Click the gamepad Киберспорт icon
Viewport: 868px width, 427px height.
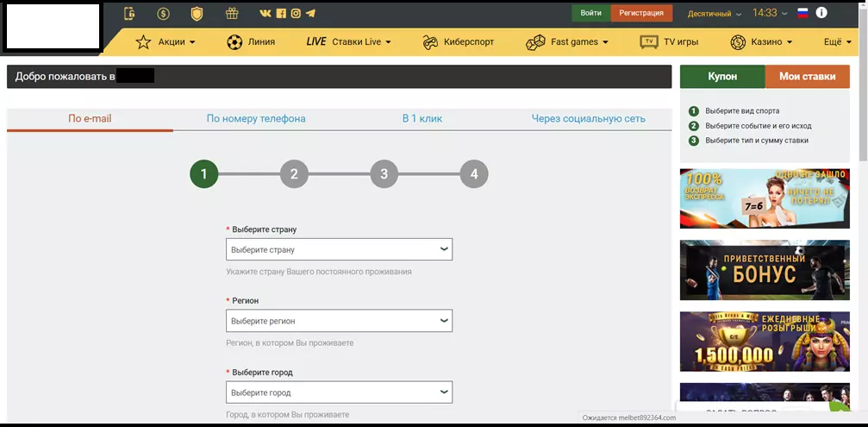click(430, 42)
